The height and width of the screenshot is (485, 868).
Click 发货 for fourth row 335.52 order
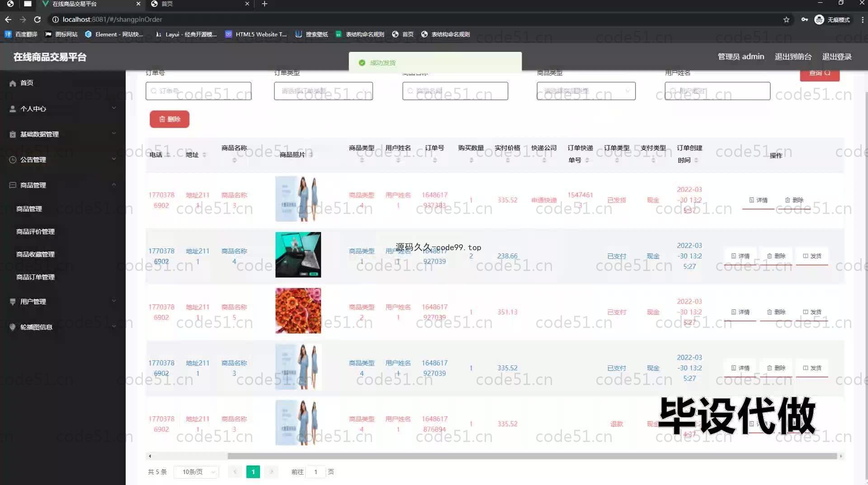[812, 368]
